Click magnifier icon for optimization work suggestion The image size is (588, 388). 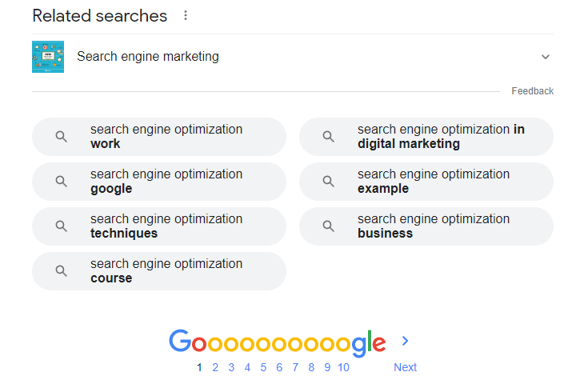tap(61, 137)
